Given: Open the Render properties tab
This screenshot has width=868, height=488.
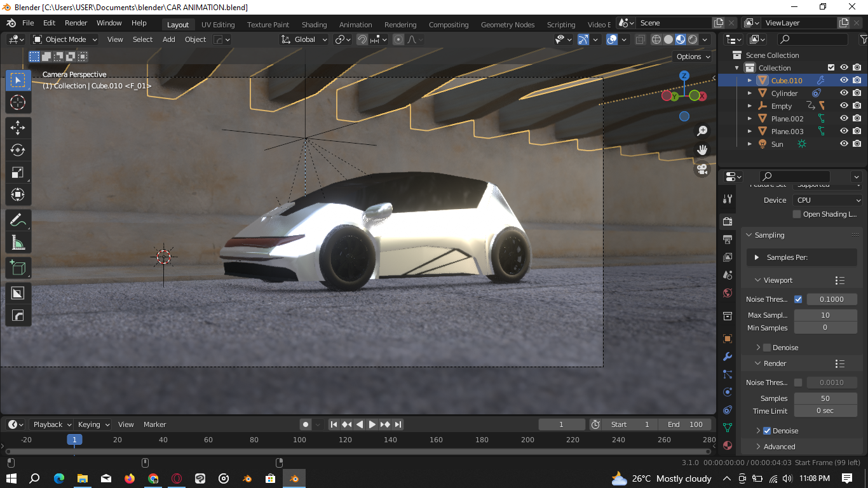Looking at the screenshot, I should pos(728,221).
